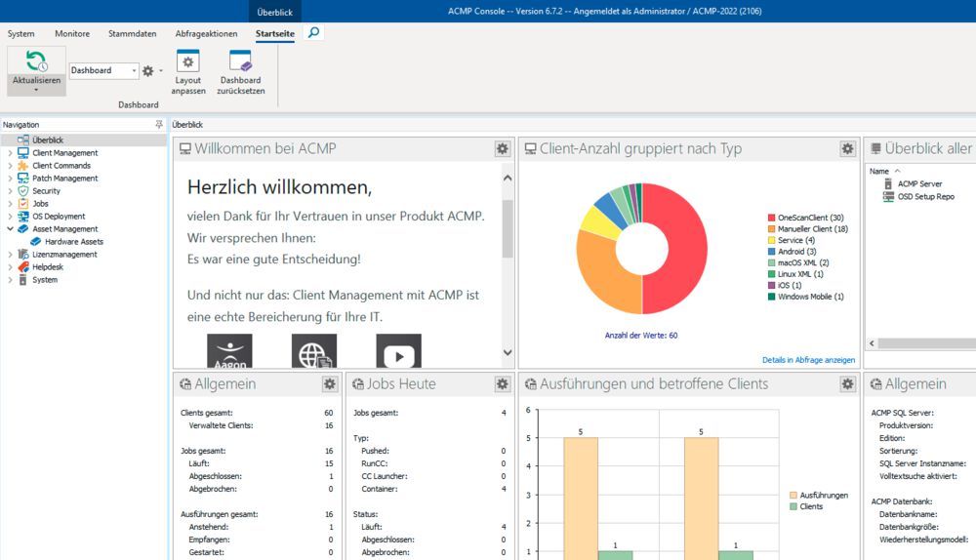Select Lizenzmanagement in navigation tree
The image size is (976, 560).
(64, 255)
